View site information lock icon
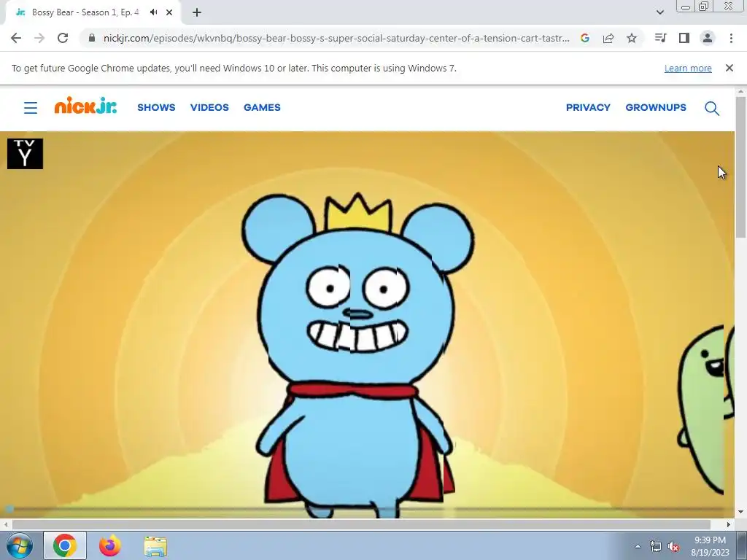This screenshot has height=560, width=747. click(x=92, y=38)
